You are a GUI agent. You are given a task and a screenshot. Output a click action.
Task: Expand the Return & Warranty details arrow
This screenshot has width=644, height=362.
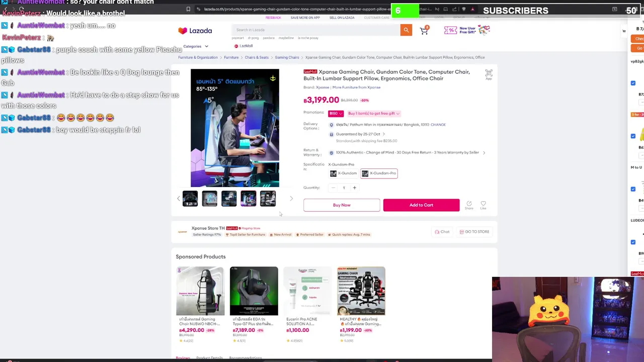point(484,153)
